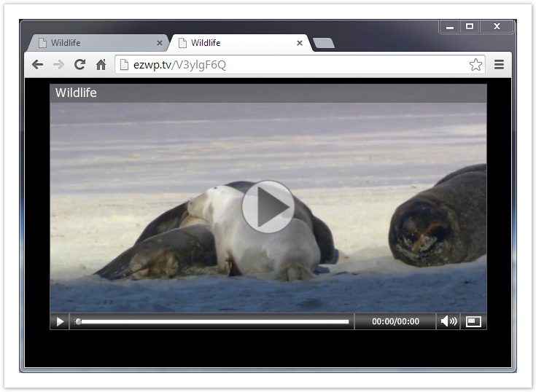
Task: Switch to the first Wildlife tab
Action: click(98, 43)
